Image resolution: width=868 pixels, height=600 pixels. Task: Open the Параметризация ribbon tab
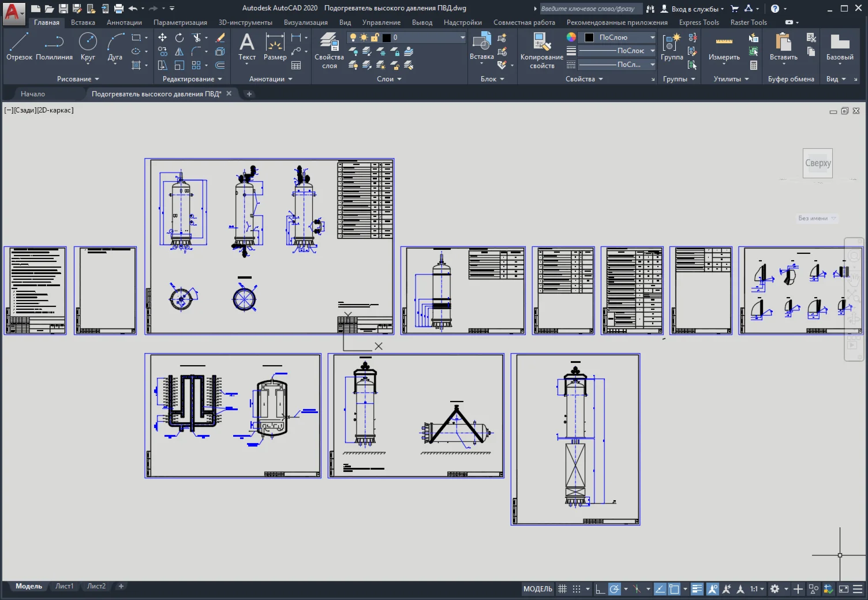(180, 22)
